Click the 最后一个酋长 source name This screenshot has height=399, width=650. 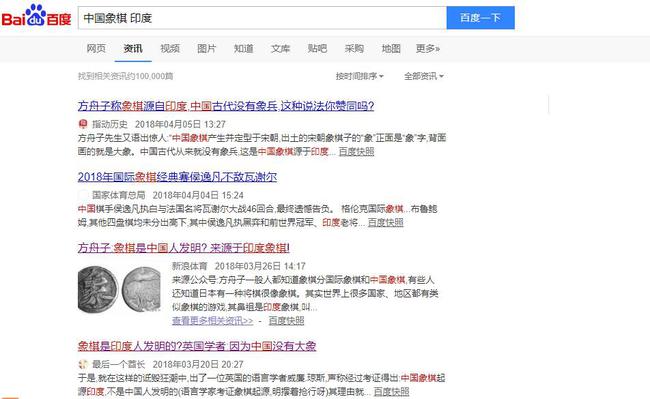tap(119, 365)
